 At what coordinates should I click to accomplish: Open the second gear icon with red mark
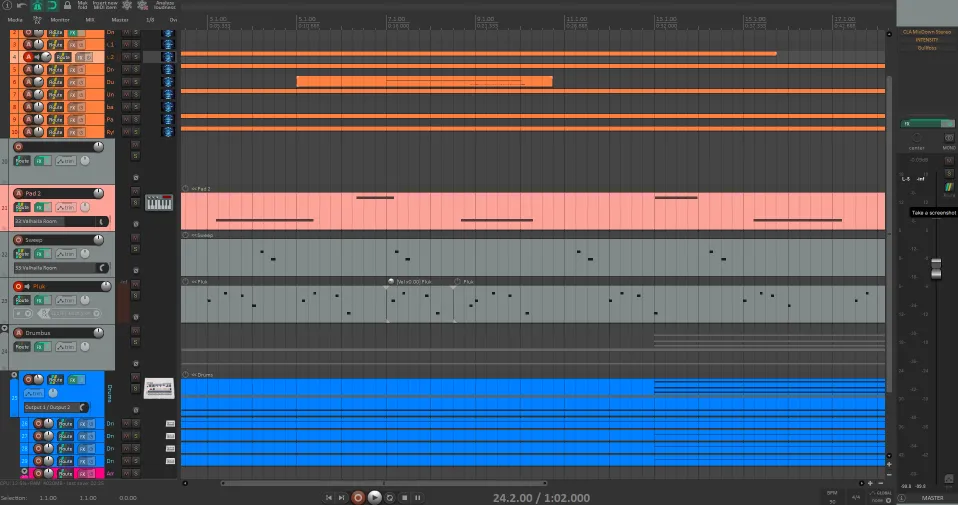[142, 5]
